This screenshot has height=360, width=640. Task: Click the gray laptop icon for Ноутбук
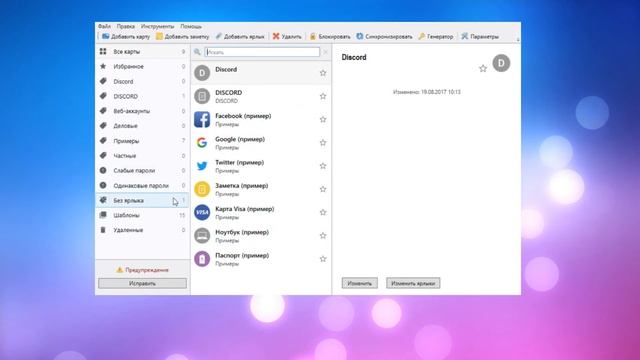pos(202,236)
